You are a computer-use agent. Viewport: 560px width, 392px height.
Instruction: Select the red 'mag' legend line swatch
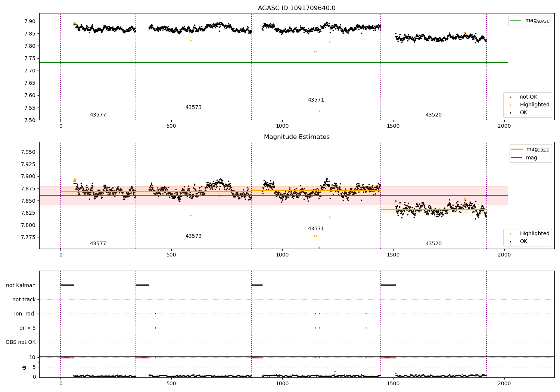(x=517, y=158)
